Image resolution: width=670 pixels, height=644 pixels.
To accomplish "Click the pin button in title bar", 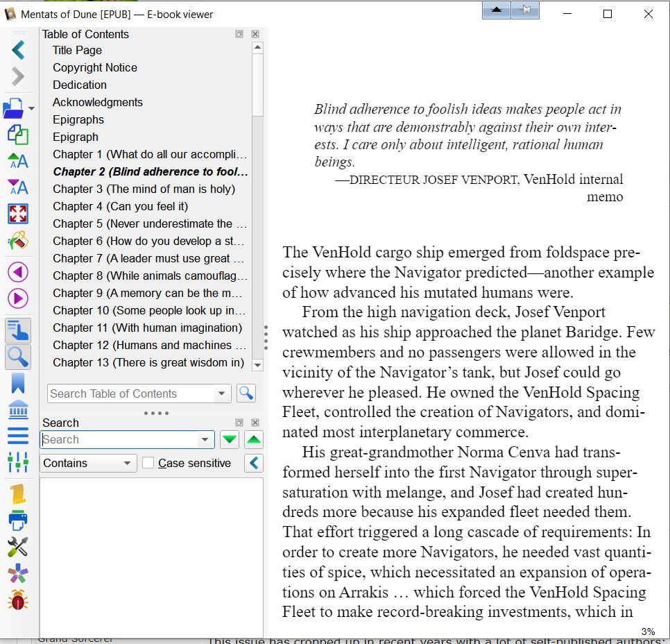I will coord(525,10).
